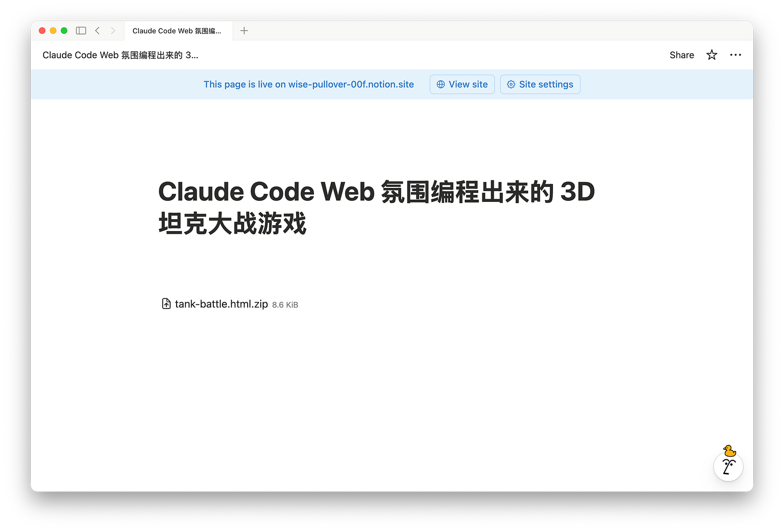
Task: Minimize the window with yellow button
Action: (53, 31)
